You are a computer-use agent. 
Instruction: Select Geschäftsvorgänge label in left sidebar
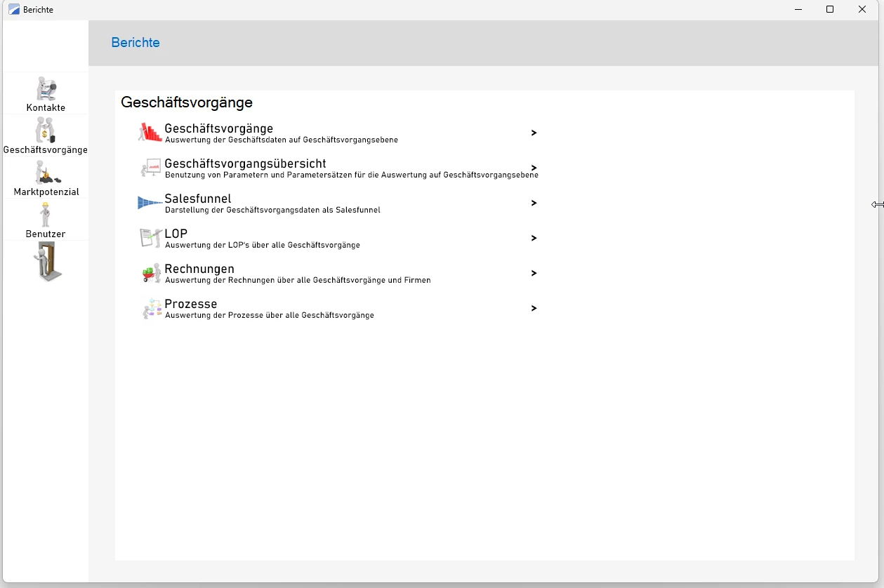click(x=46, y=150)
